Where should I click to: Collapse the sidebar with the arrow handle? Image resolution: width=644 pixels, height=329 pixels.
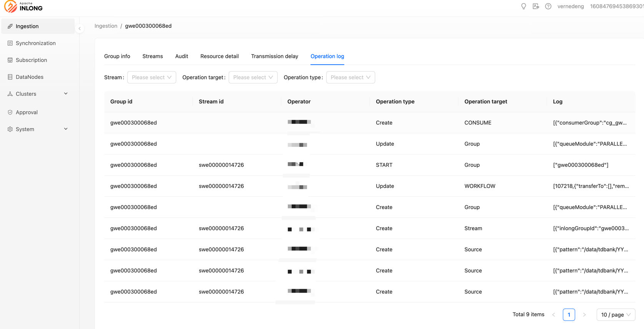click(80, 28)
